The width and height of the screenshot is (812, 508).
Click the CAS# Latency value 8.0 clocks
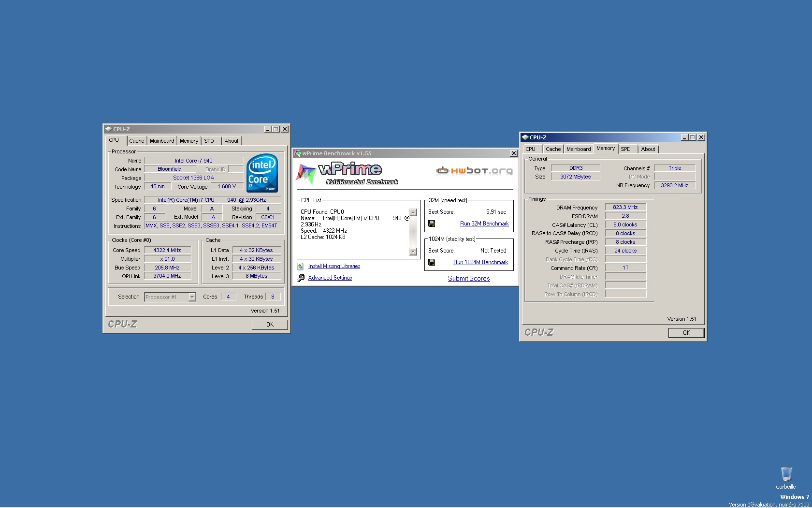click(x=625, y=224)
